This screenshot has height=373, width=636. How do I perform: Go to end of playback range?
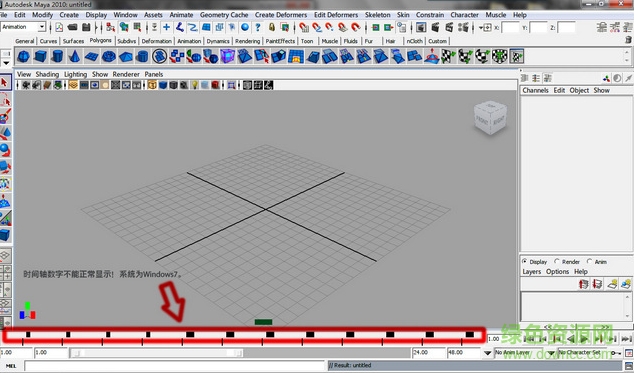[x=627, y=339]
